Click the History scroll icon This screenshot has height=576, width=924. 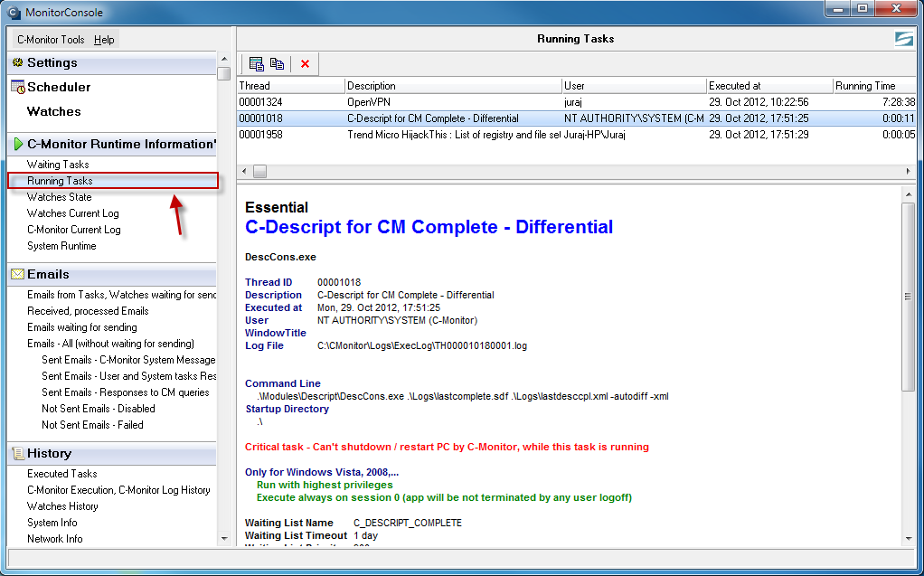pyautogui.click(x=18, y=453)
